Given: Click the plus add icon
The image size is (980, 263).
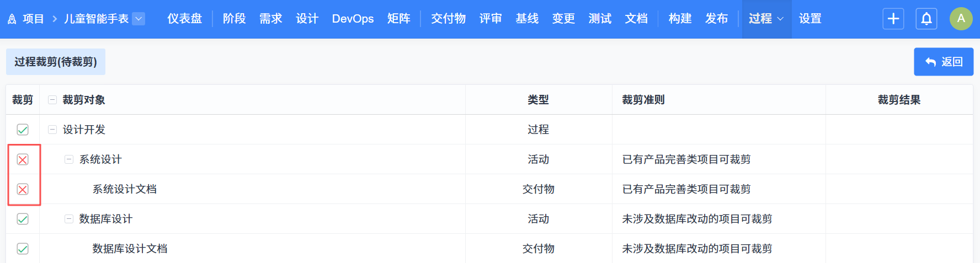Looking at the screenshot, I should pos(893,19).
